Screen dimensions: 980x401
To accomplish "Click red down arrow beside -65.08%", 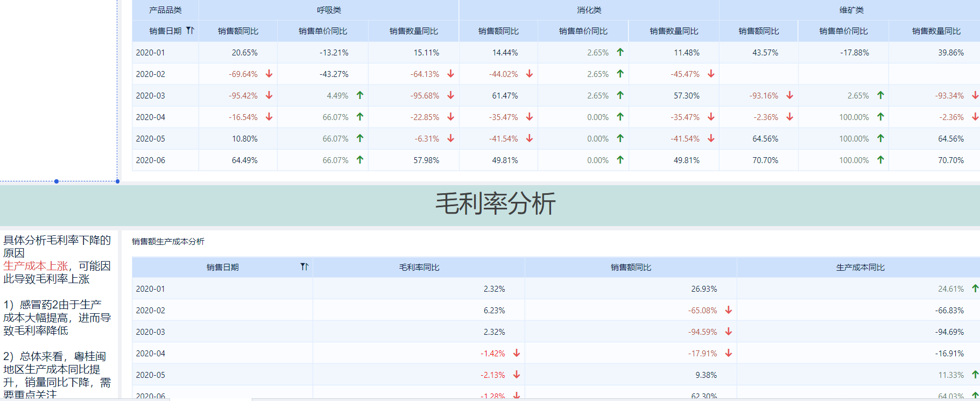I will point(729,310).
